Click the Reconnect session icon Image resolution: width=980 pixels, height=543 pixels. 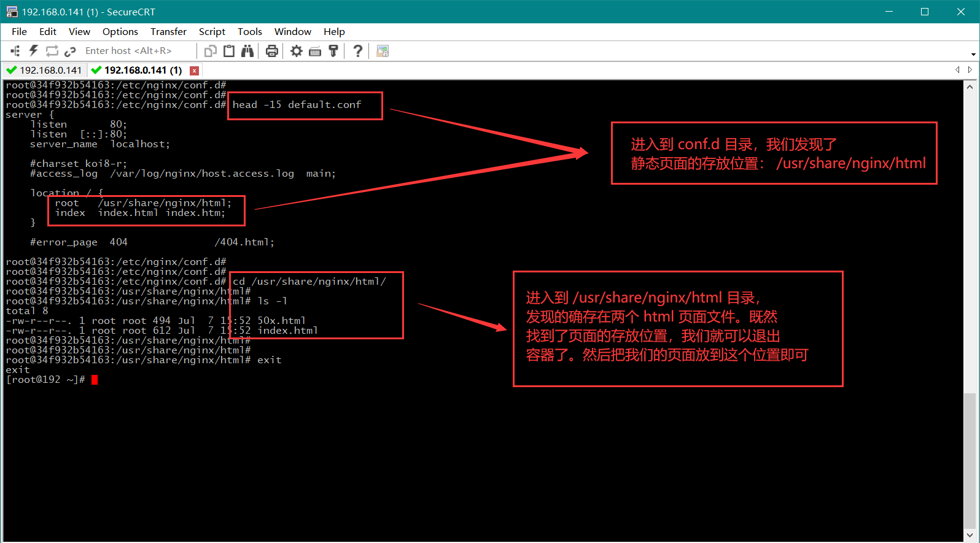tap(52, 51)
